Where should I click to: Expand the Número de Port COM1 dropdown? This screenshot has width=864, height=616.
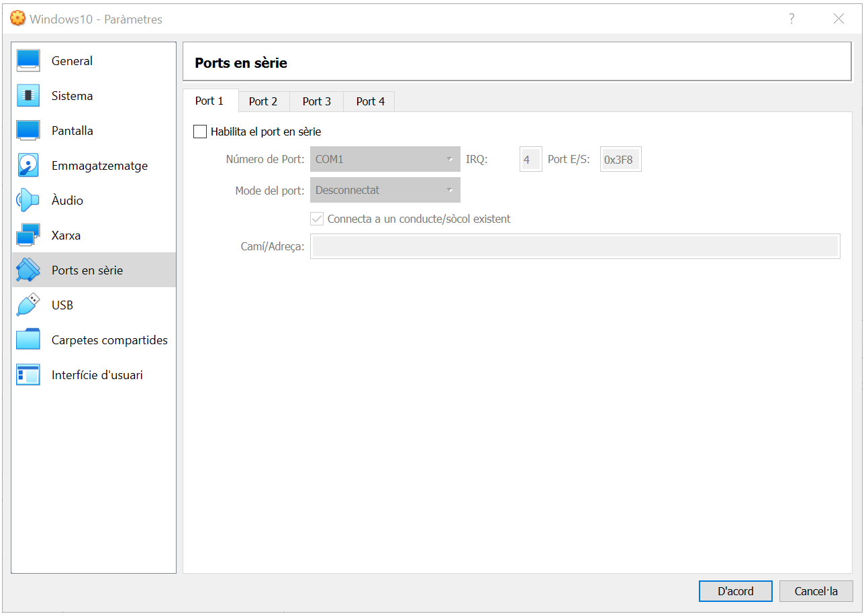(x=385, y=160)
